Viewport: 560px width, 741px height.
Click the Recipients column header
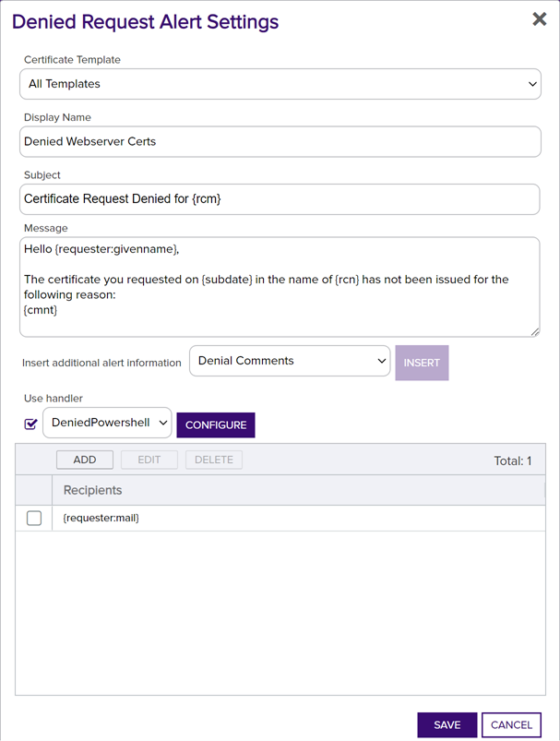coord(92,490)
